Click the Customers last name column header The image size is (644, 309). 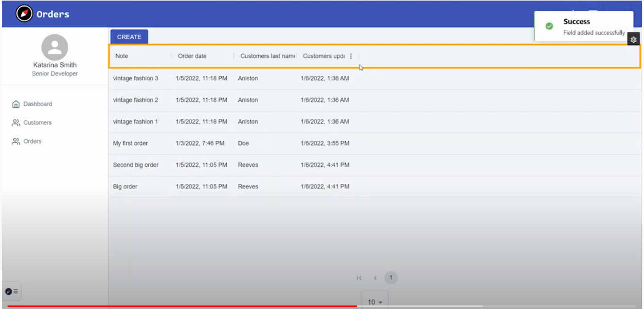pyautogui.click(x=268, y=56)
